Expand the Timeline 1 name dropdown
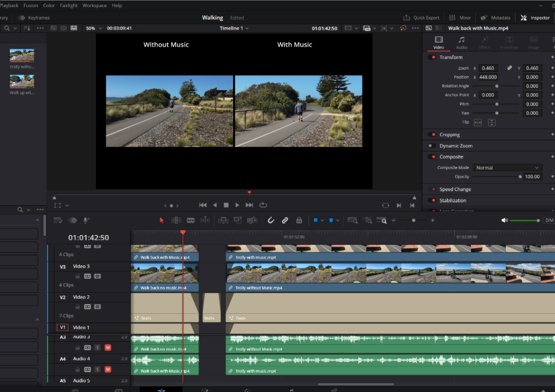The image size is (555, 392). (x=234, y=28)
